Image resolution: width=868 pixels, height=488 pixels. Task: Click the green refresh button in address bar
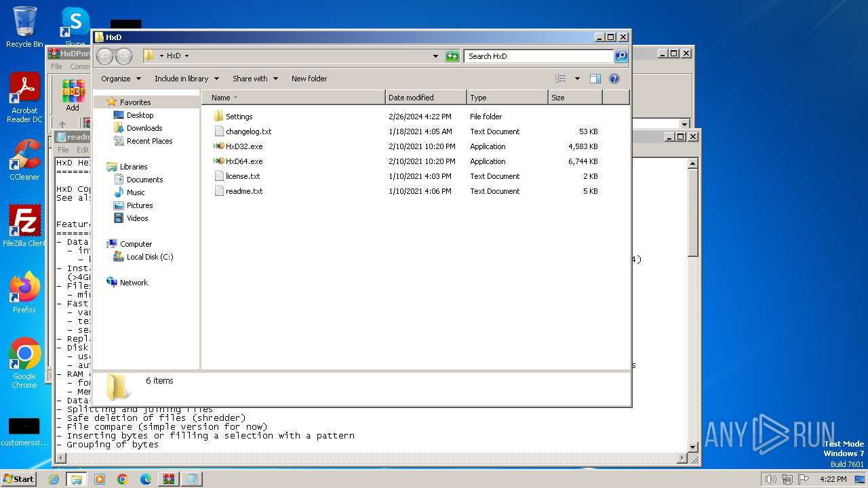coord(452,56)
